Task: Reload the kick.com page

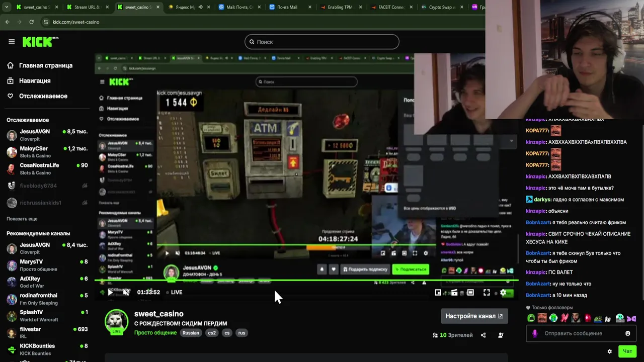Action: point(31,22)
